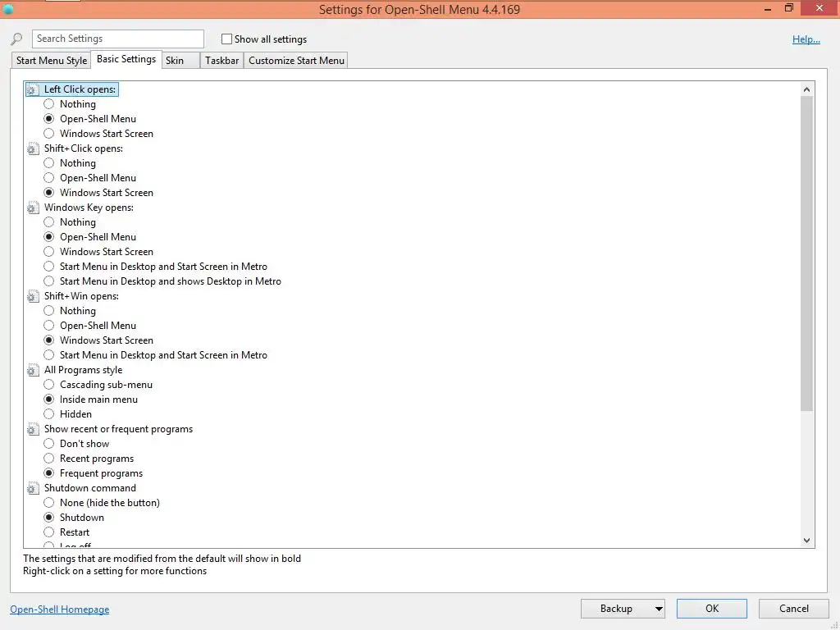Open the Backup dropdown arrow
Image resolution: width=840 pixels, height=630 pixels.
[659, 609]
